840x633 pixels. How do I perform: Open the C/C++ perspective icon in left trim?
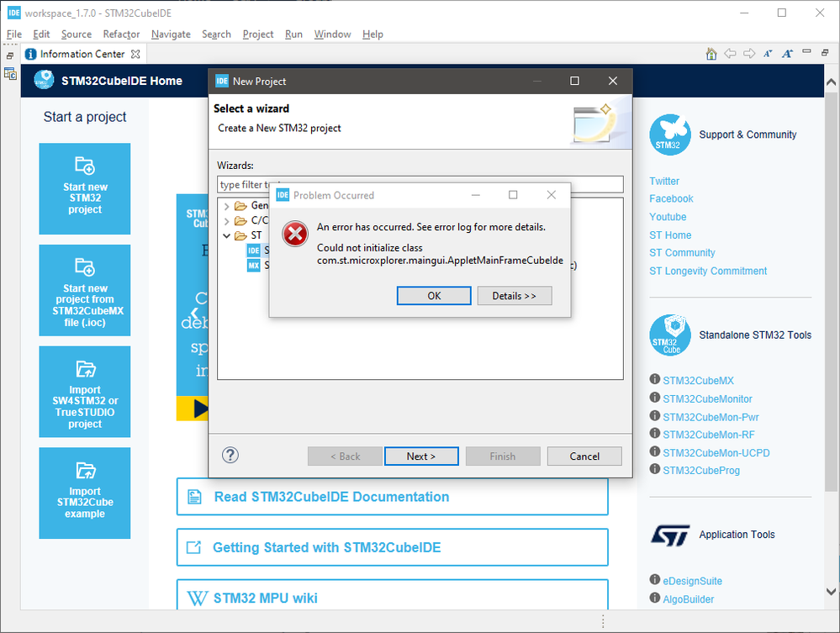tap(10, 73)
